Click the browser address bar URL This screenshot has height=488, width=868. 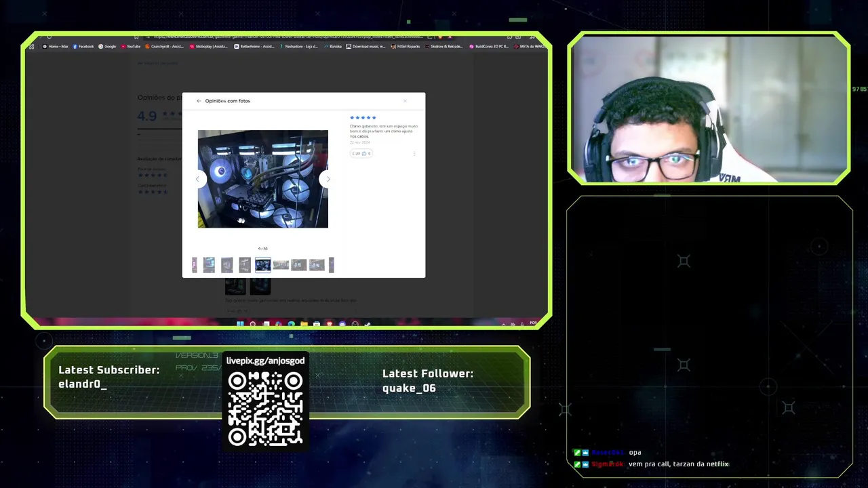click(x=288, y=37)
